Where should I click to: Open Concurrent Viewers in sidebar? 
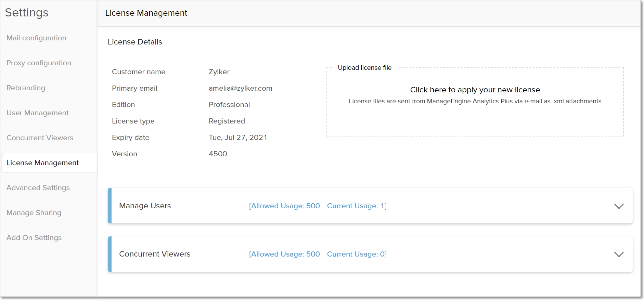(40, 138)
